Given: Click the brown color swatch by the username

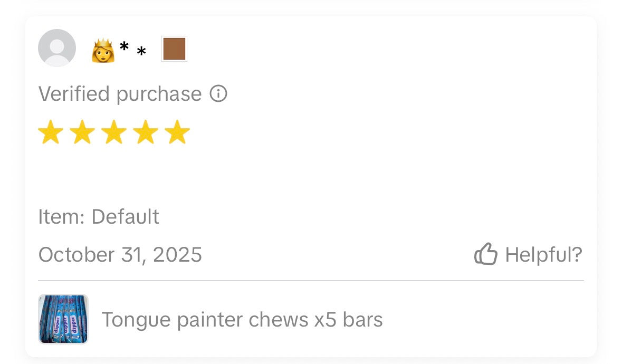Looking at the screenshot, I should (174, 49).
